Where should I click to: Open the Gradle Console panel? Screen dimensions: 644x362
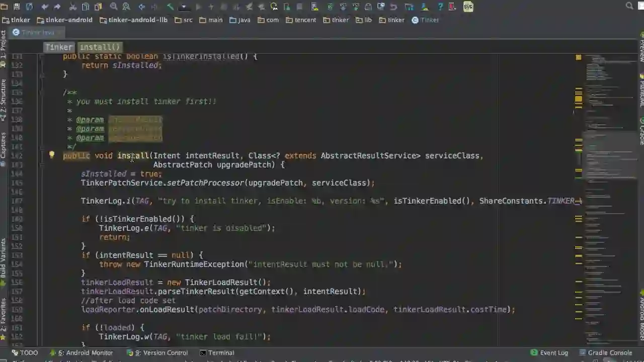[605, 352]
